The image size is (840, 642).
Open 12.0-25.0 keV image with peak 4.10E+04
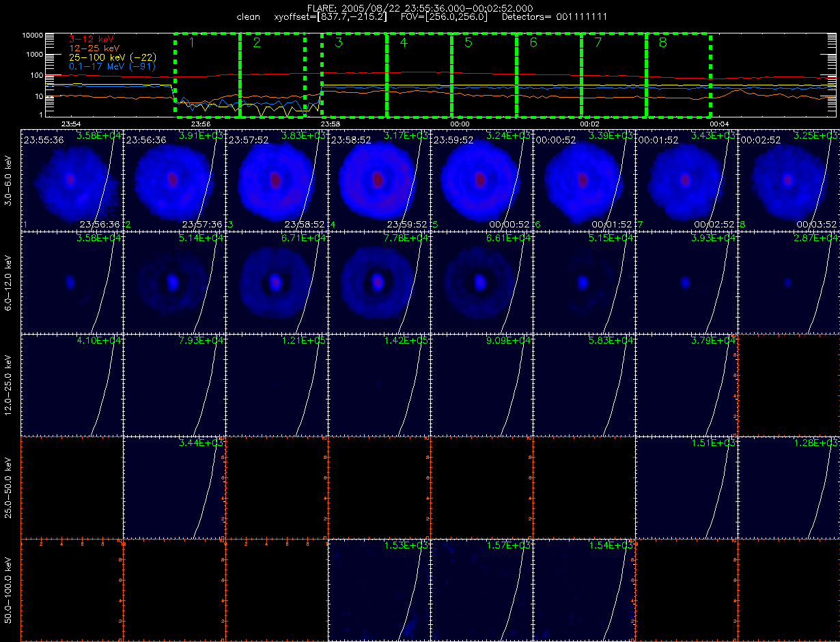[x=72, y=385]
